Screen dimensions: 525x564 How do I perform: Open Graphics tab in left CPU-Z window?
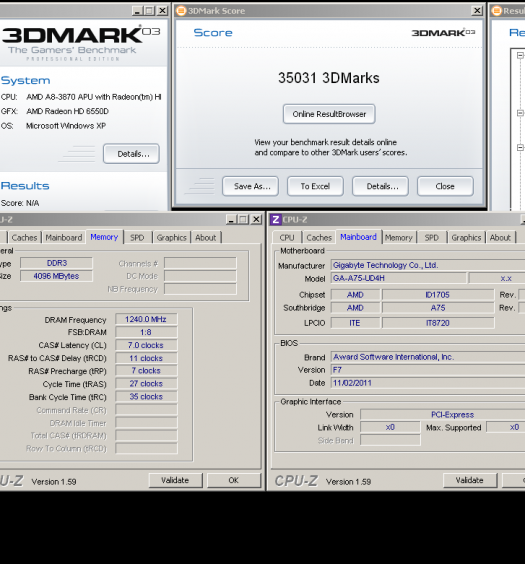pos(172,237)
